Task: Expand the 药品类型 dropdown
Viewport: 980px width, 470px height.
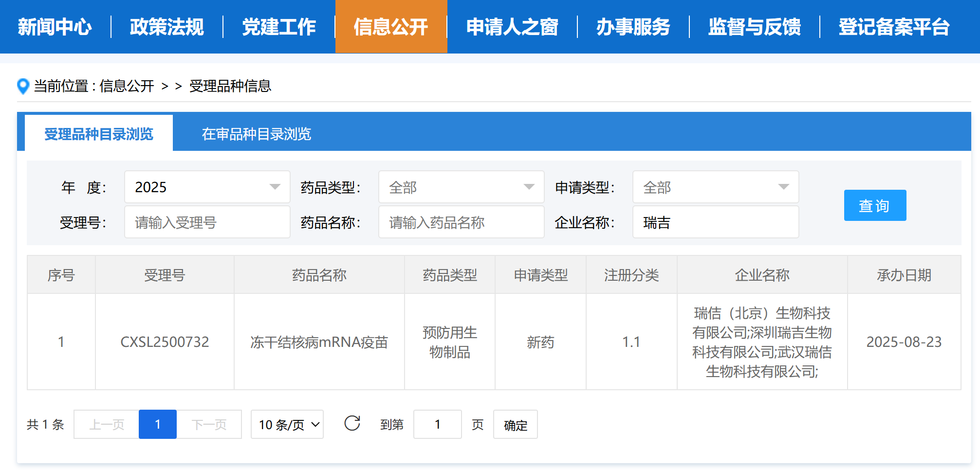Action: point(461,187)
